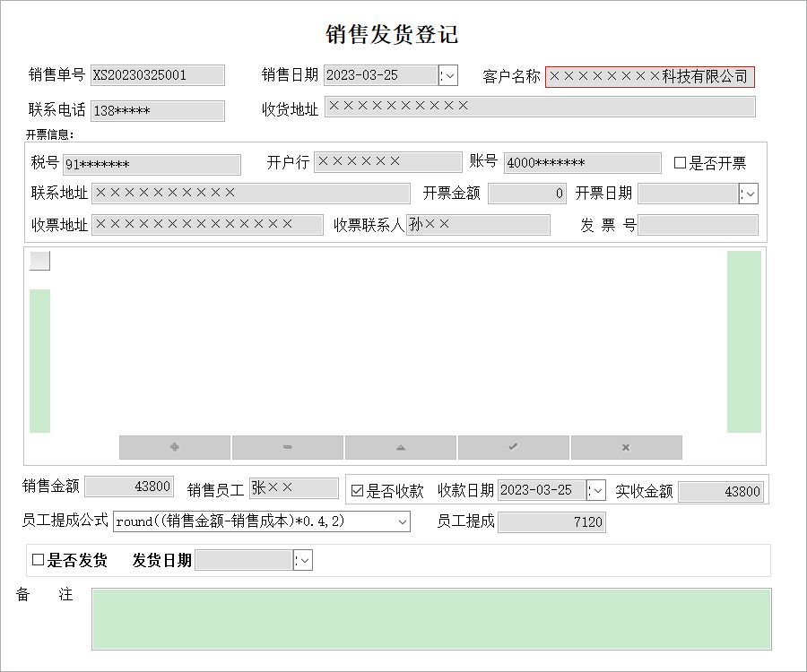Click the add row plus icon
This screenshot has height=672, width=807.
(175, 447)
